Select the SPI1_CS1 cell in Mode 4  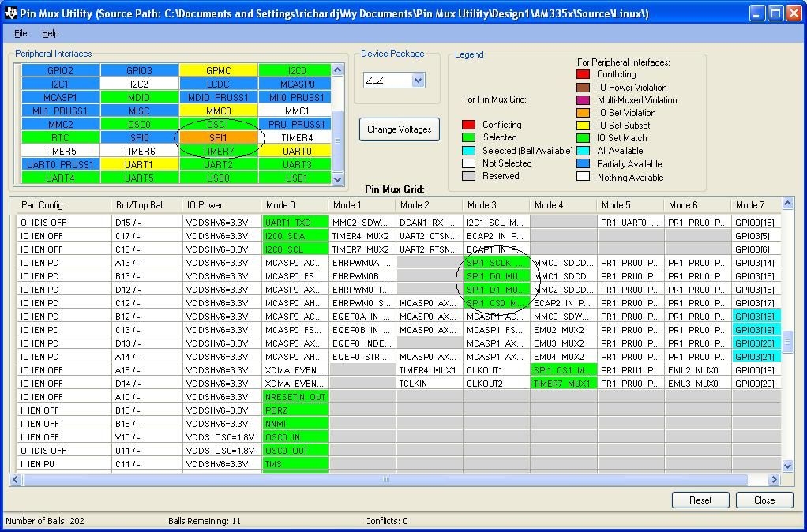point(564,370)
